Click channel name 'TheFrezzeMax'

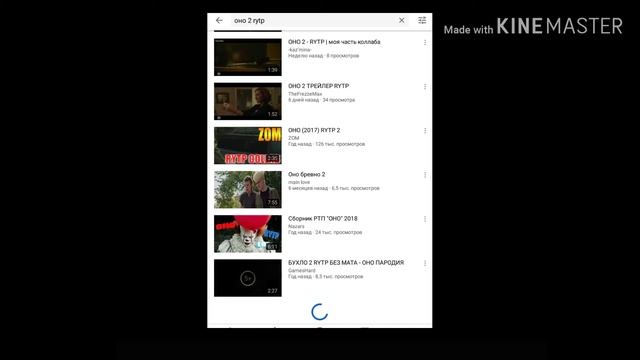305,94
